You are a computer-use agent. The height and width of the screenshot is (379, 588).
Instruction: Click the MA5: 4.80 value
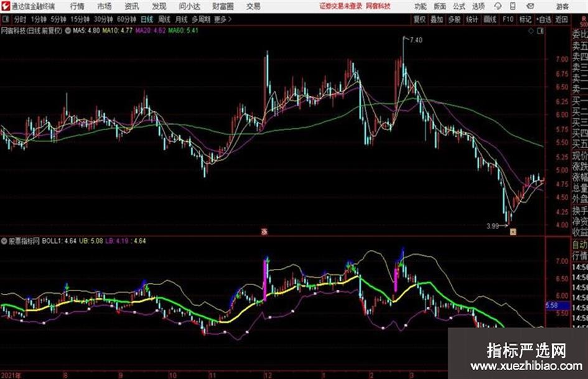click(x=86, y=30)
